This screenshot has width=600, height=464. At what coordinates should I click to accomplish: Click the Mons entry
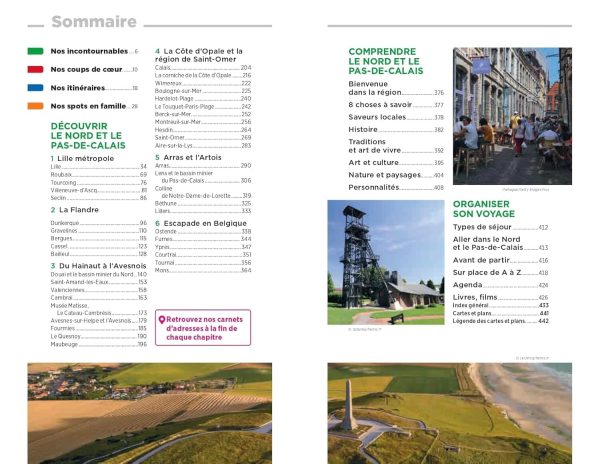pos(203,270)
